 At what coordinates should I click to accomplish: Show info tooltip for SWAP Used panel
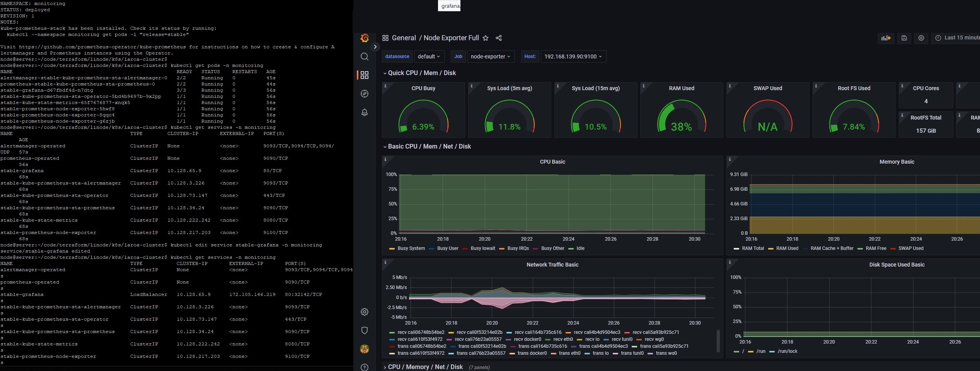pyautogui.click(x=730, y=86)
